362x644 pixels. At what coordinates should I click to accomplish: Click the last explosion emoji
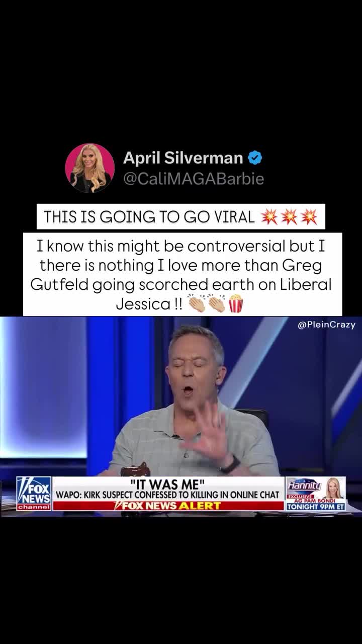[309, 217]
